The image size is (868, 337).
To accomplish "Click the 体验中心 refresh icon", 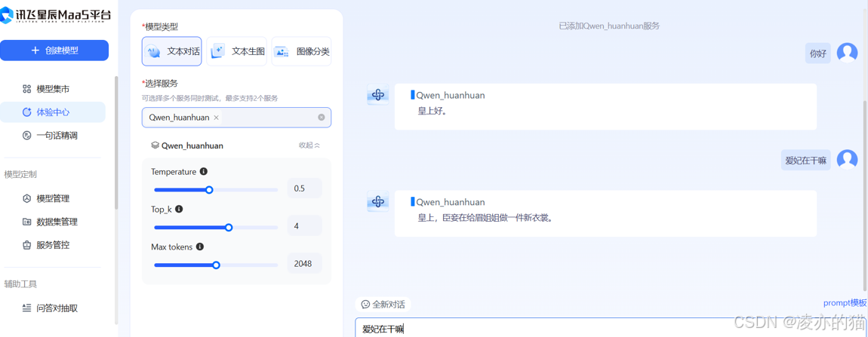I will 26,112.
